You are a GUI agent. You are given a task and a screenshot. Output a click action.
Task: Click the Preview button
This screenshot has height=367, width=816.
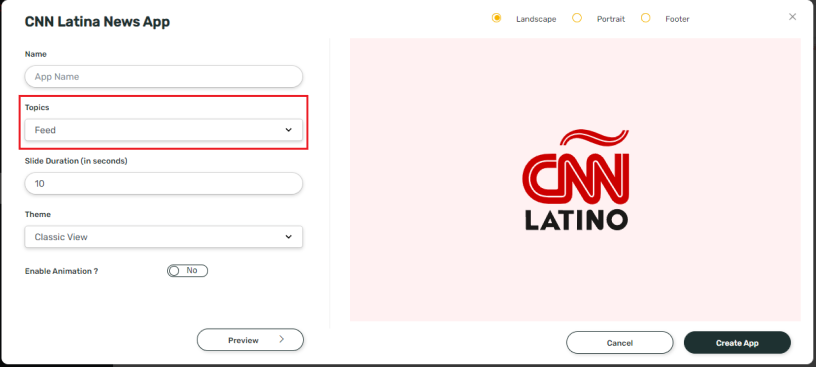tap(250, 340)
